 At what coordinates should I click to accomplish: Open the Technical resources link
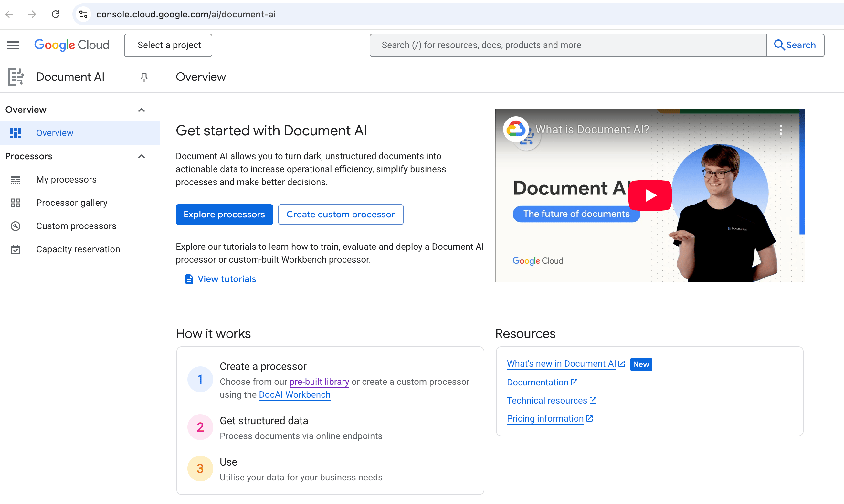click(547, 401)
